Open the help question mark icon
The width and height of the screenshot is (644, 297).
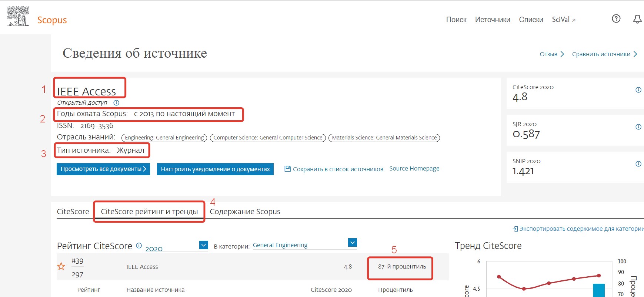click(616, 19)
